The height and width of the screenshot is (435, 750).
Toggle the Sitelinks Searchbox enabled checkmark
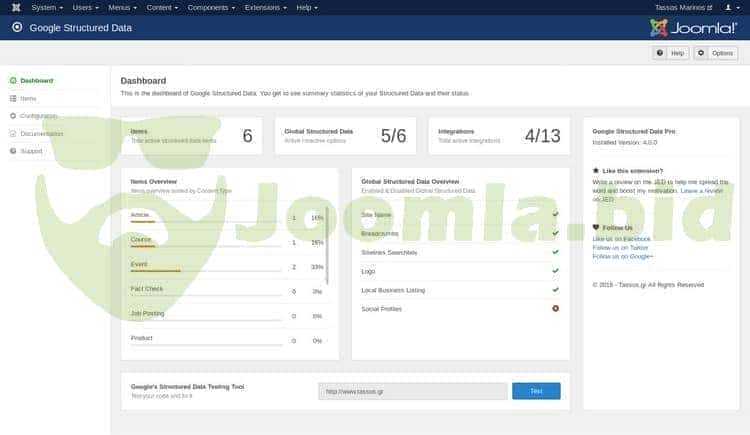pyautogui.click(x=555, y=252)
